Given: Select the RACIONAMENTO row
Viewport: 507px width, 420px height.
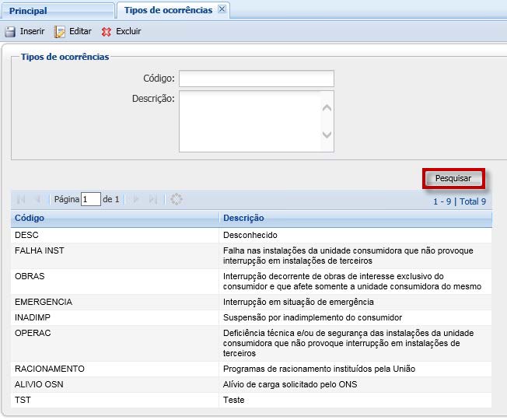Looking at the screenshot, I should click(x=50, y=369).
